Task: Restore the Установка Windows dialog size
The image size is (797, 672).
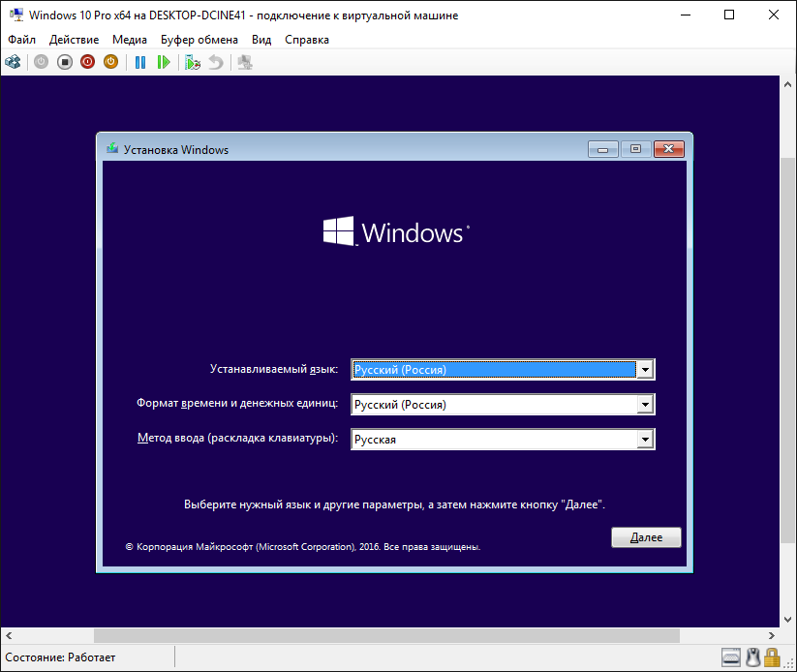Action: (x=635, y=149)
